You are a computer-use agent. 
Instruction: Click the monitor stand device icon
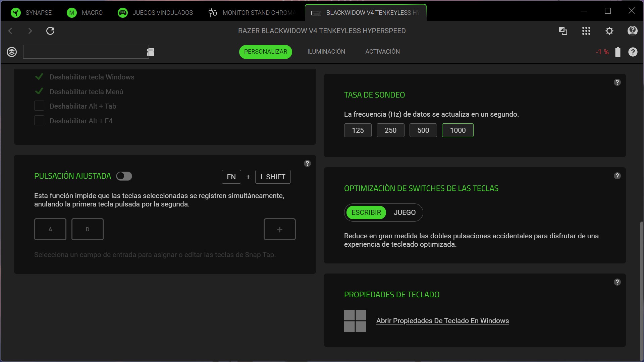pos(213,13)
